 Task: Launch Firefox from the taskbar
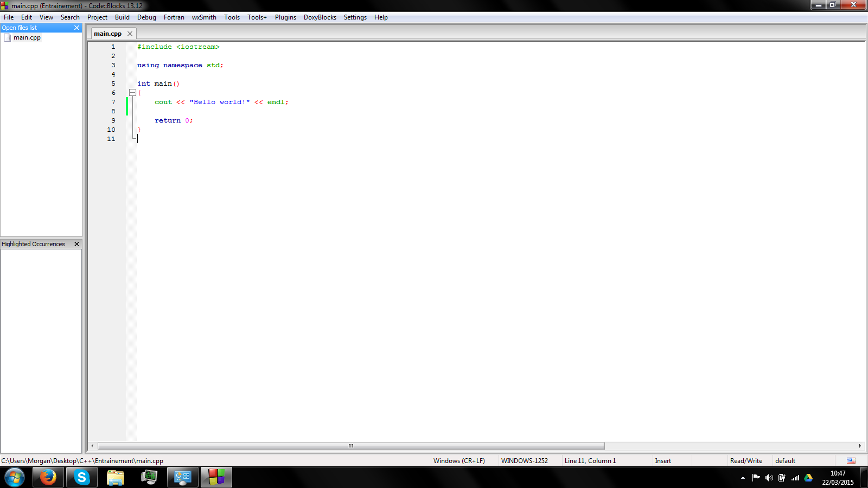tap(48, 478)
